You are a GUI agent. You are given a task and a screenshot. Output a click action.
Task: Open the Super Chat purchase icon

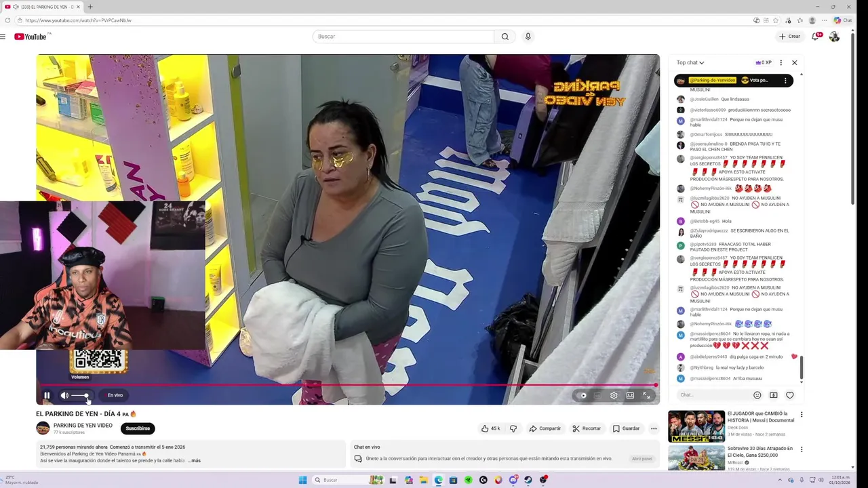tap(774, 395)
